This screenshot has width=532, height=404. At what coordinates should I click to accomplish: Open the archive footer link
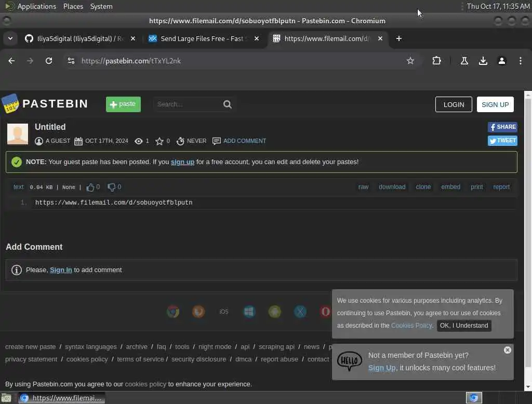point(137,347)
